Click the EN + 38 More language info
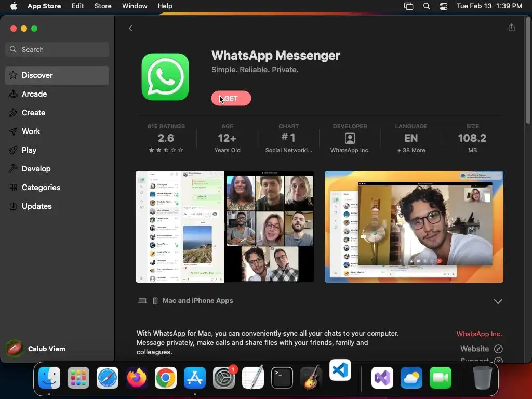Screen dimensions: 532x399 point(411,138)
